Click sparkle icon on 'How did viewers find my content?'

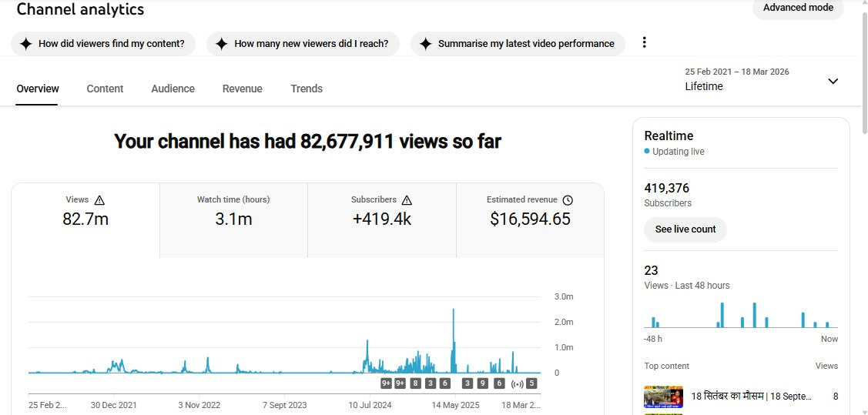pos(26,44)
